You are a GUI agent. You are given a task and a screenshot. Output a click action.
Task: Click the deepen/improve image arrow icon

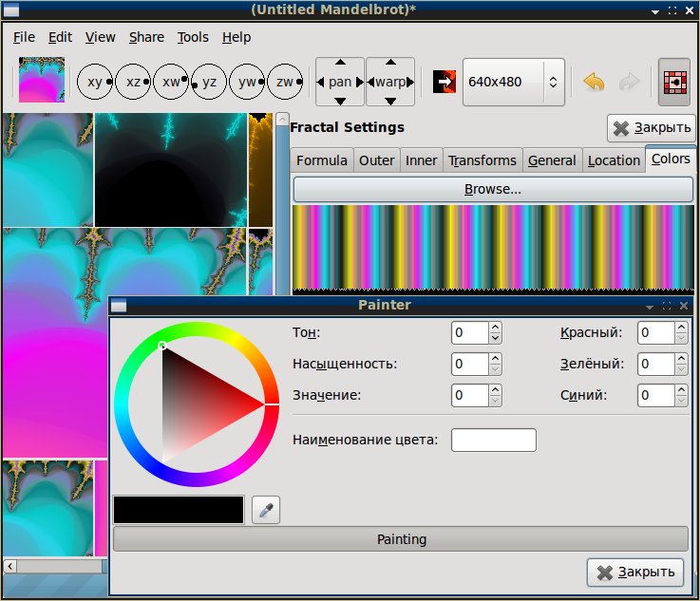tap(445, 82)
